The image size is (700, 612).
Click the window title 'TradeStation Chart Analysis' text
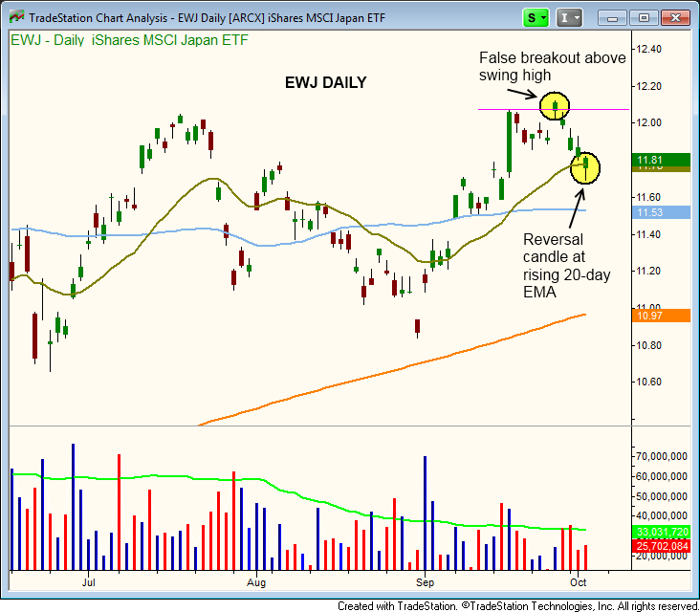pos(98,18)
